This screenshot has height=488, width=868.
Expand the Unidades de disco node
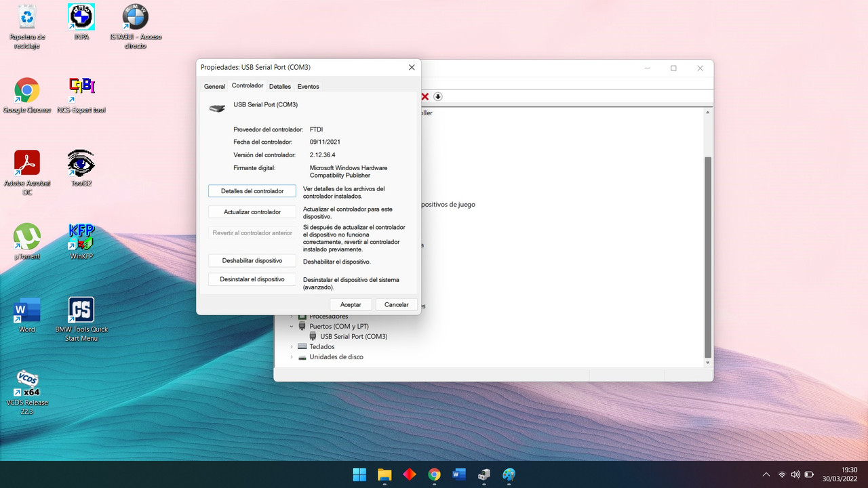tap(292, 357)
